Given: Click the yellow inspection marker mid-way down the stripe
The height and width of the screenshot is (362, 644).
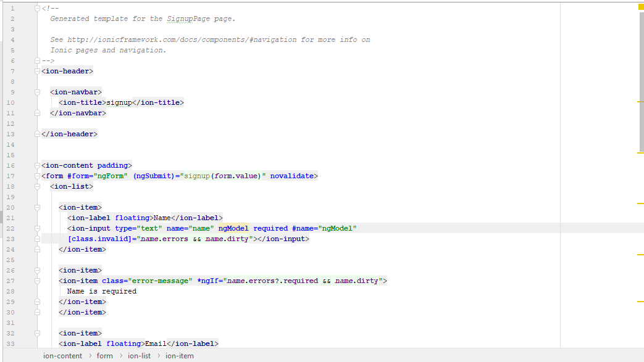Looking at the screenshot, I should pyautogui.click(x=641, y=202).
